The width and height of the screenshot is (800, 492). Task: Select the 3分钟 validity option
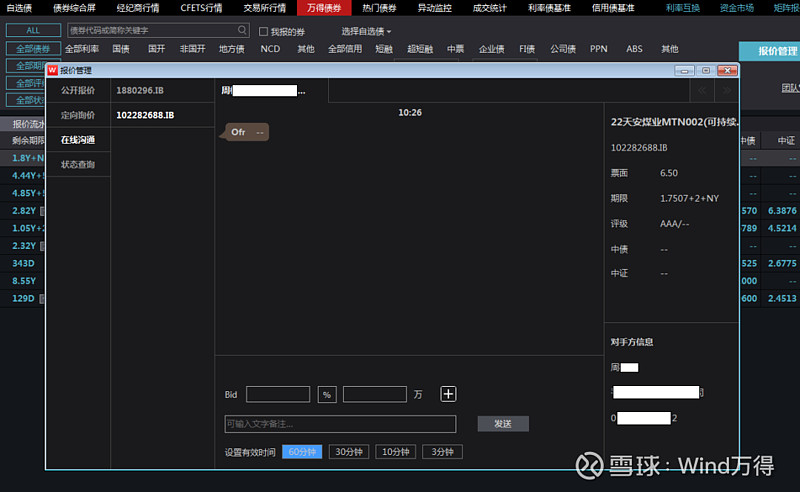pyautogui.click(x=442, y=452)
